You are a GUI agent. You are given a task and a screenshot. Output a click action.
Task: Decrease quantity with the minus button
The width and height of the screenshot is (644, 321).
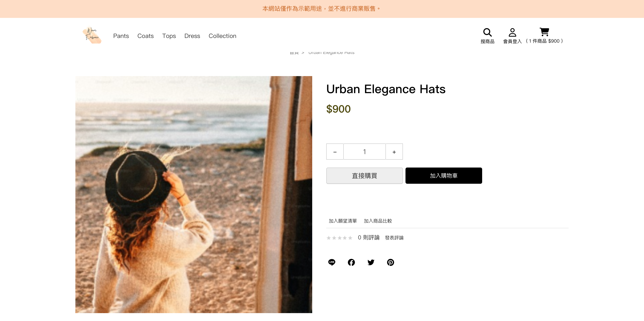pyautogui.click(x=335, y=152)
